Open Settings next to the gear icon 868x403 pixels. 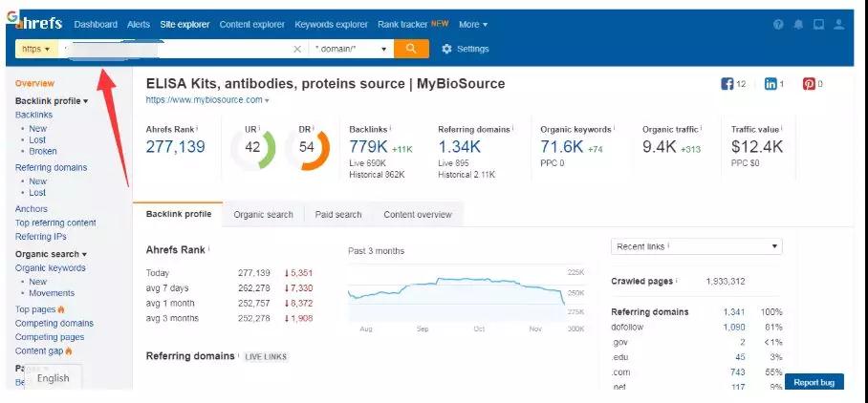click(x=465, y=49)
